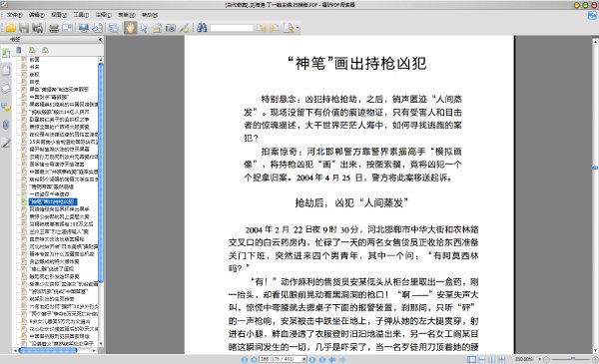Go to last page button

coord(322,359)
